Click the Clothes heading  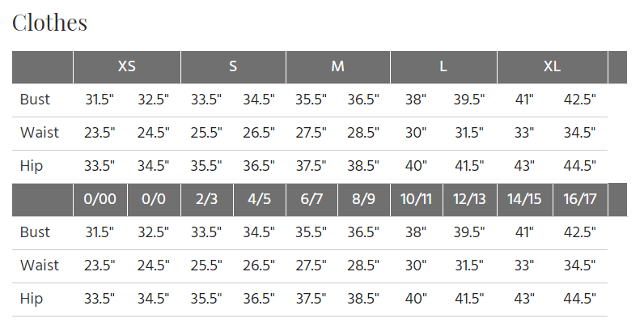pos(49,23)
